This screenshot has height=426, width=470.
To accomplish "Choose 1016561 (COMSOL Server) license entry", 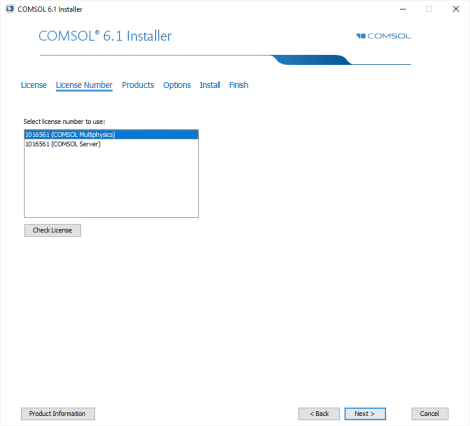I will pyautogui.click(x=111, y=144).
